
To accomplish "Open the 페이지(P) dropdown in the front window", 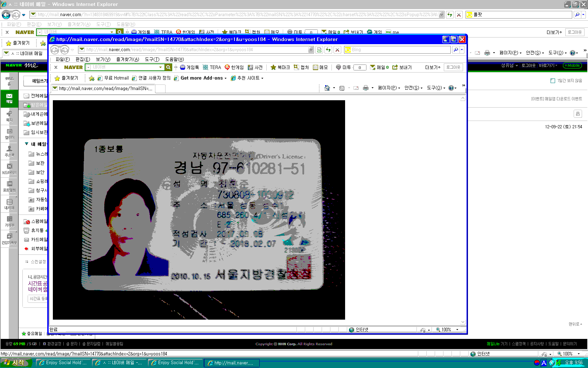I will [389, 88].
